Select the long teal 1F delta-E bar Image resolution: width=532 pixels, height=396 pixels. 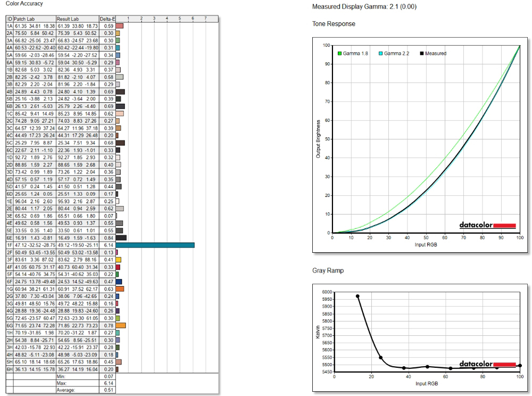(x=155, y=245)
